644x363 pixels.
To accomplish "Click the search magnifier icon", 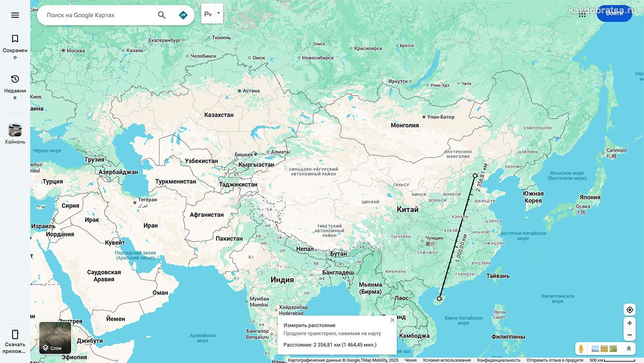I will [162, 15].
